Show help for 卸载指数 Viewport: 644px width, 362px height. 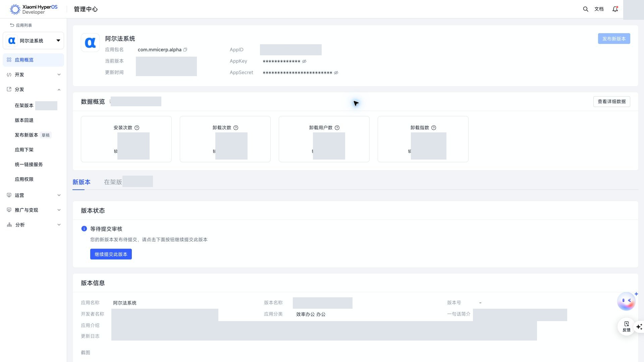point(434,128)
